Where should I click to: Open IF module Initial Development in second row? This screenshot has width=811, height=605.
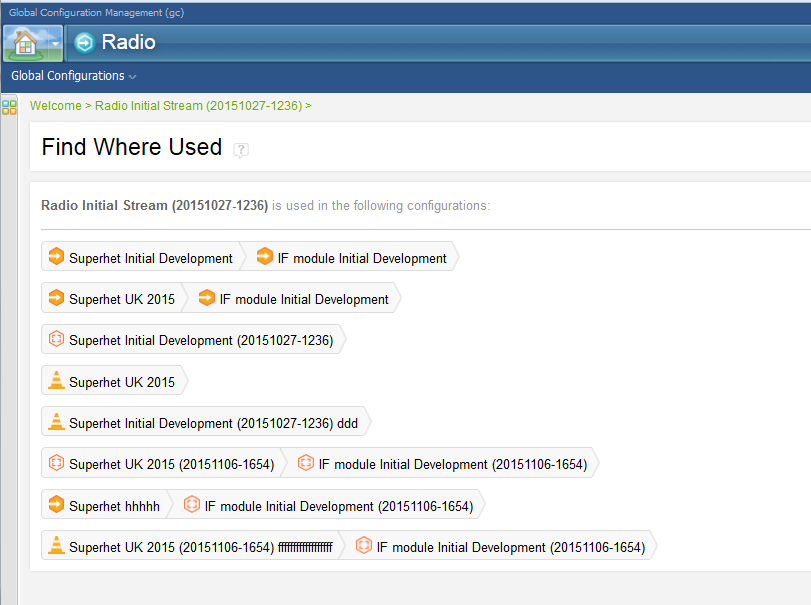[x=303, y=299]
